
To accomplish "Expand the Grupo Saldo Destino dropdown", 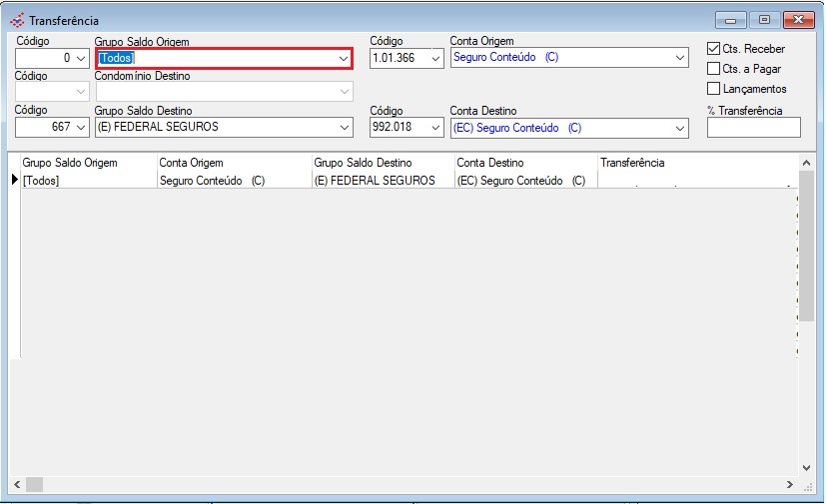I will 344,128.
